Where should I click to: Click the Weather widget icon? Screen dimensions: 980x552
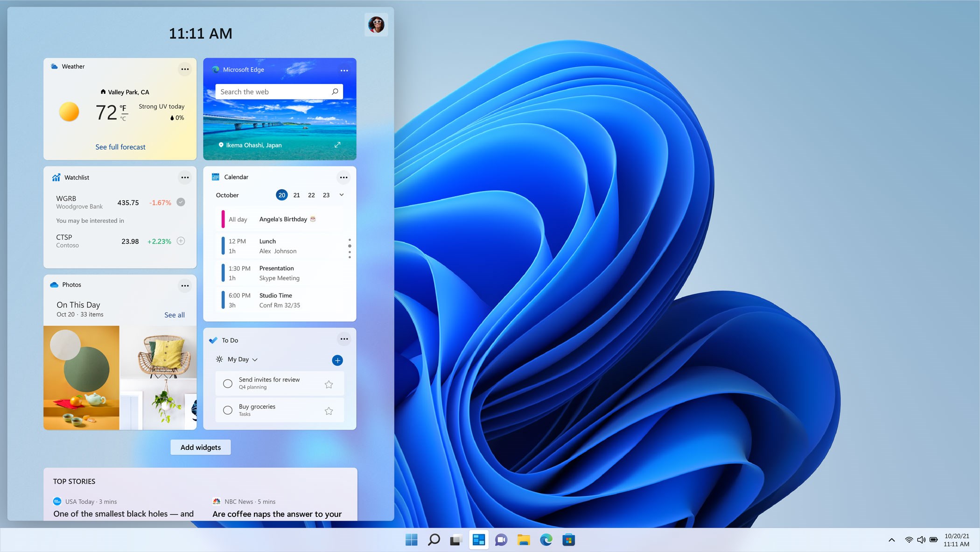tap(55, 66)
